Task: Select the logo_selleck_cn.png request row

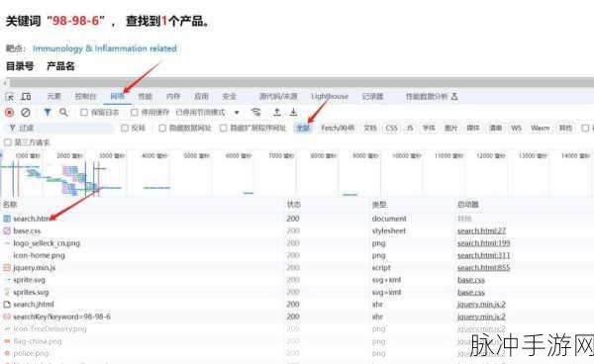Action: click(297, 243)
